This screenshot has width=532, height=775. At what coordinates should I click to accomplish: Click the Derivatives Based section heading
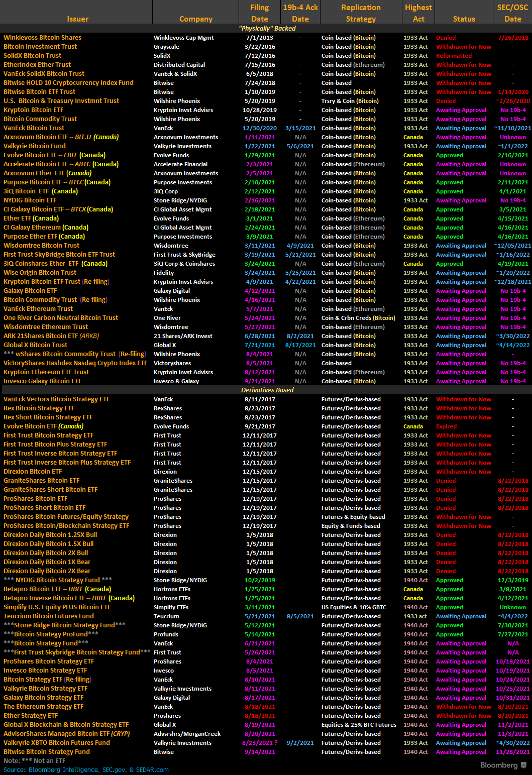pos(267,390)
